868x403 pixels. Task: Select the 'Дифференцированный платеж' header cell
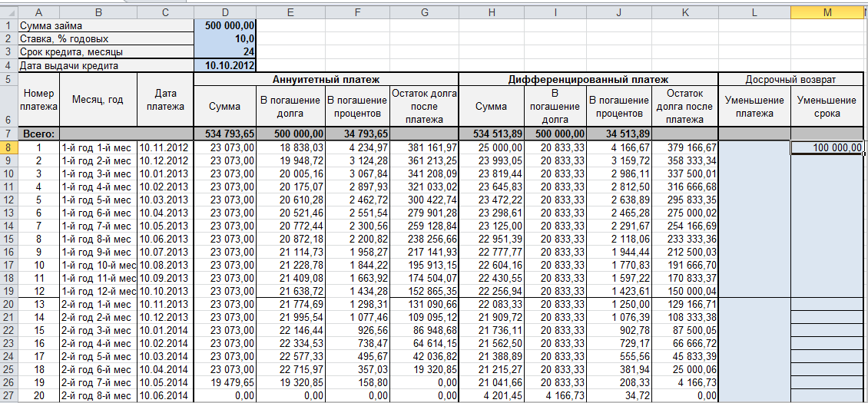[x=589, y=79]
